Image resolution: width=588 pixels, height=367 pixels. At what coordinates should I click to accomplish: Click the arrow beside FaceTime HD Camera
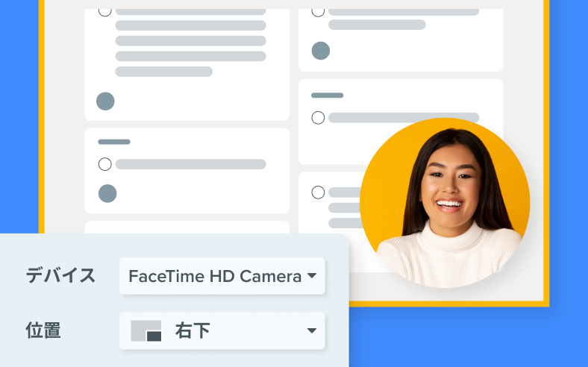tap(312, 275)
